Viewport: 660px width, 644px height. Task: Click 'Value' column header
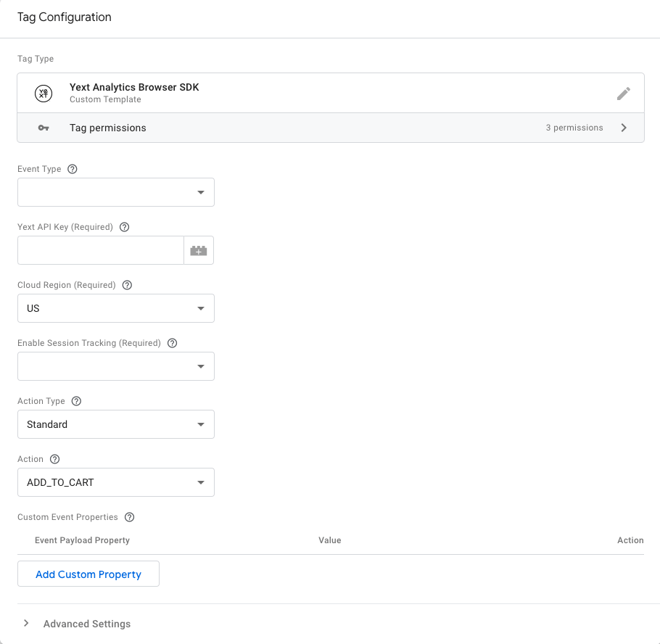[329, 540]
